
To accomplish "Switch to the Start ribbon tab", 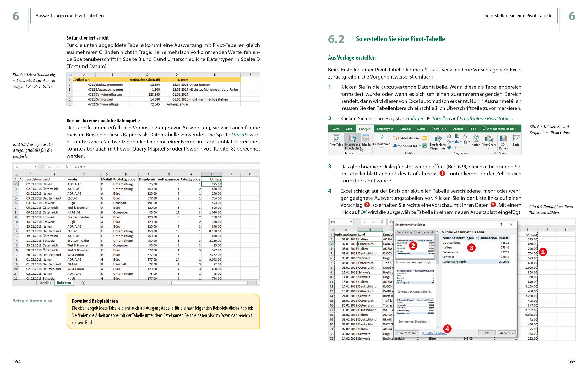I will coord(349,129).
